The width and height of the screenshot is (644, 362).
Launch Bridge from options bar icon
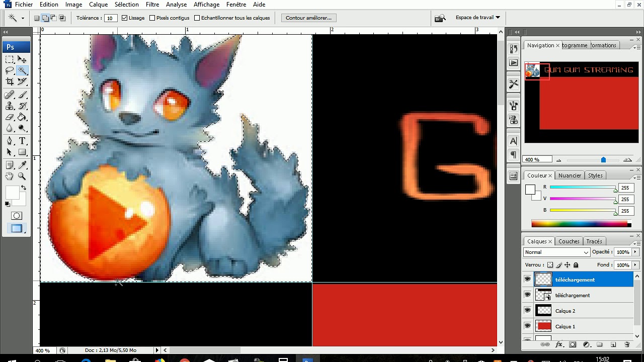pyautogui.click(x=440, y=18)
